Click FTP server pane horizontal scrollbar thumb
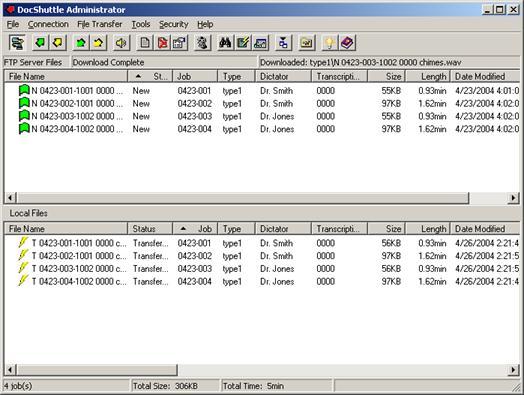 point(243,198)
